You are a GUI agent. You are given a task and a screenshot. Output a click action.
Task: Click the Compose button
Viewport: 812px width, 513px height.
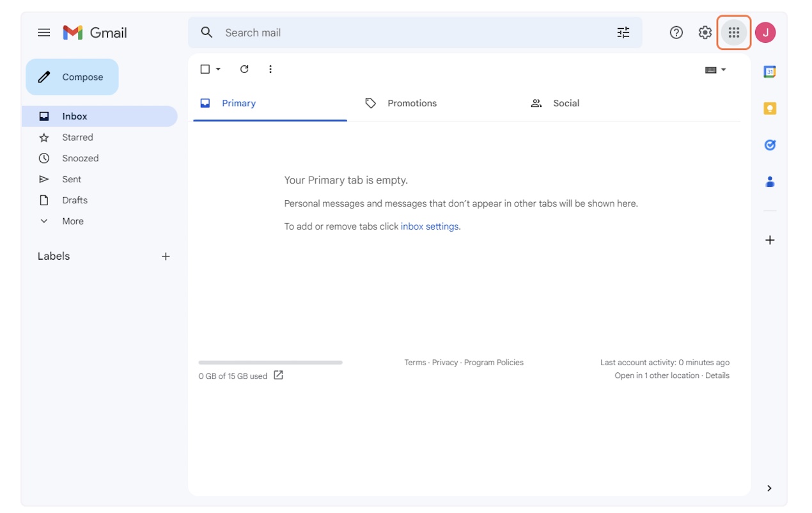click(x=72, y=77)
